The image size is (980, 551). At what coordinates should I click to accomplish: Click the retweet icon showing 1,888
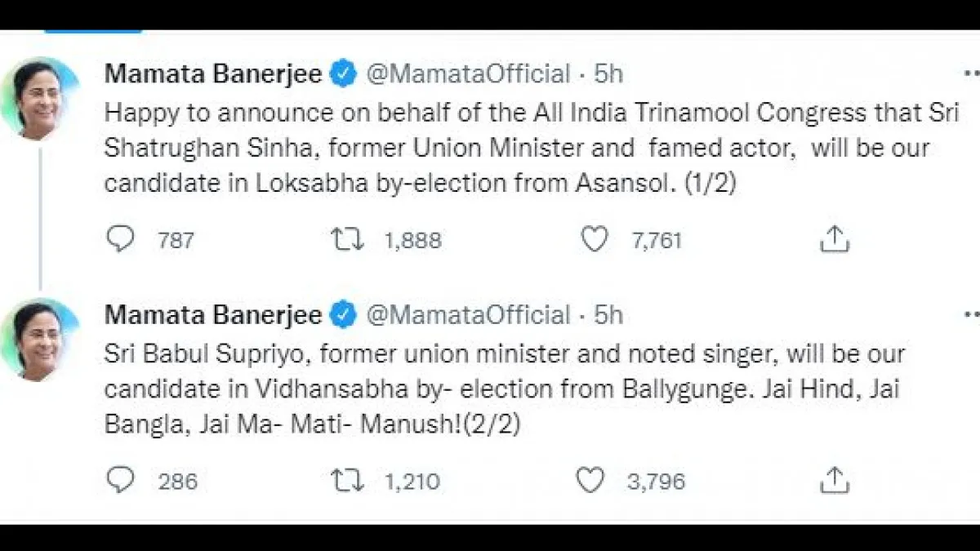click(350, 238)
